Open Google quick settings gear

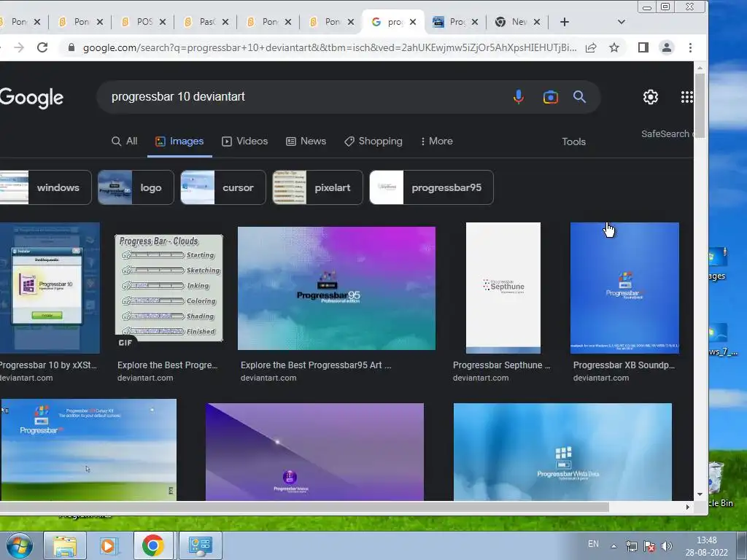coord(650,97)
